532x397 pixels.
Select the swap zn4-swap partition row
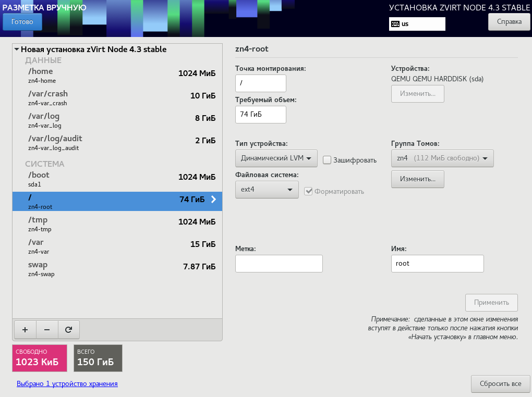coord(117,268)
